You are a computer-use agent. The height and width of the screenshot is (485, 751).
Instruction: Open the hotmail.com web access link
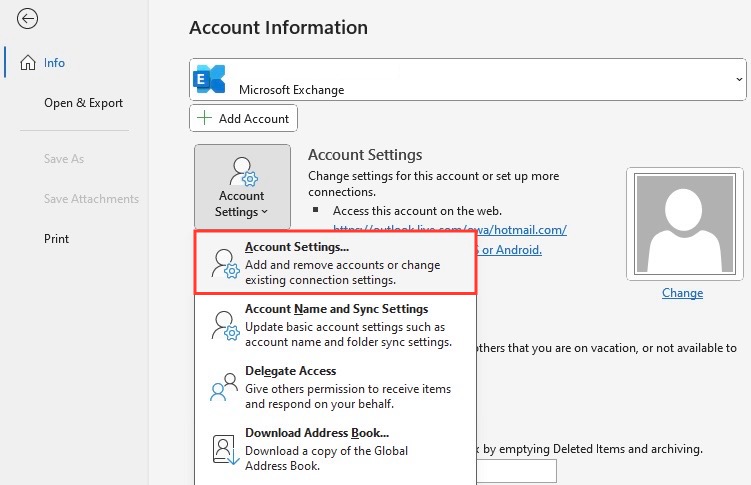click(450, 230)
